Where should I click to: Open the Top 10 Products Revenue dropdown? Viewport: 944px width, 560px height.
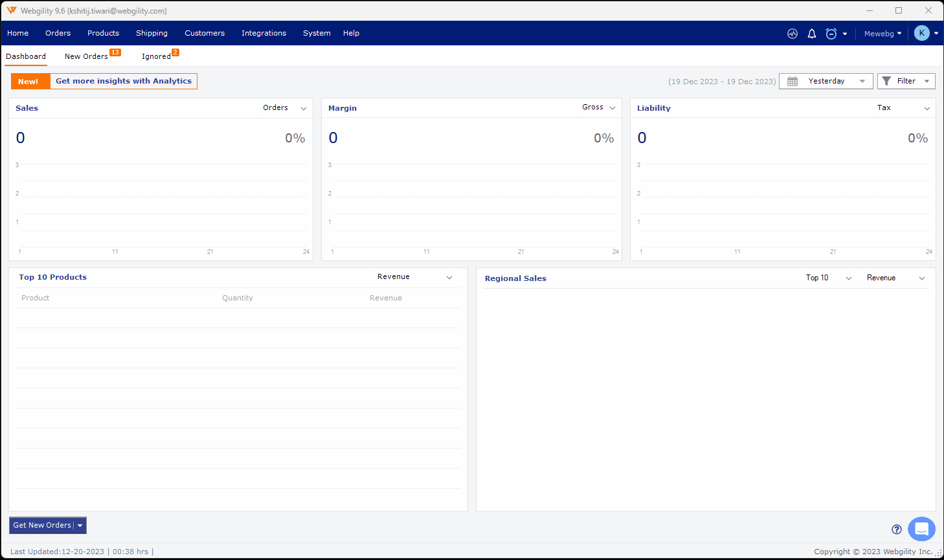pyautogui.click(x=414, y=277)
